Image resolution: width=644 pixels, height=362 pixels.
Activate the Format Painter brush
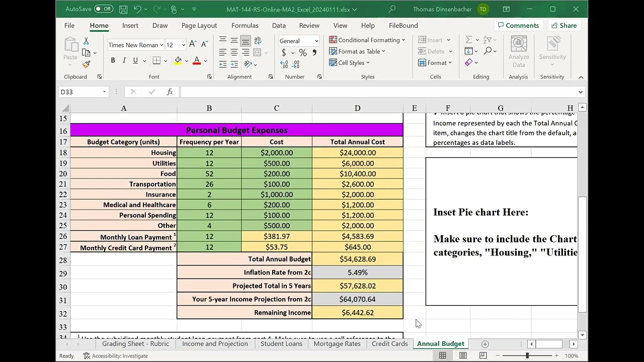click(86, 64)
